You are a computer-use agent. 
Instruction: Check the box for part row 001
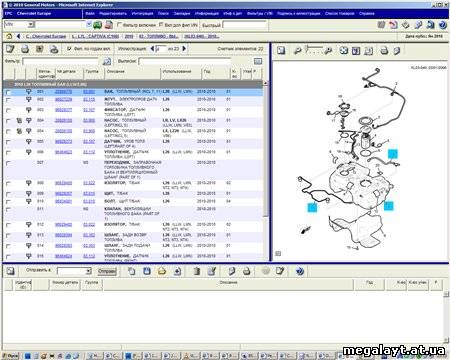pos(8,92)
